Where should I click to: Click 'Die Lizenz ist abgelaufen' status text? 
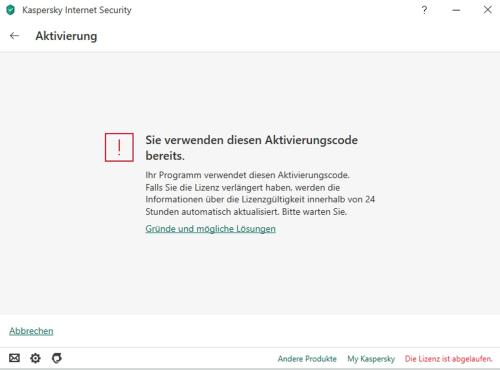(448, 359)
